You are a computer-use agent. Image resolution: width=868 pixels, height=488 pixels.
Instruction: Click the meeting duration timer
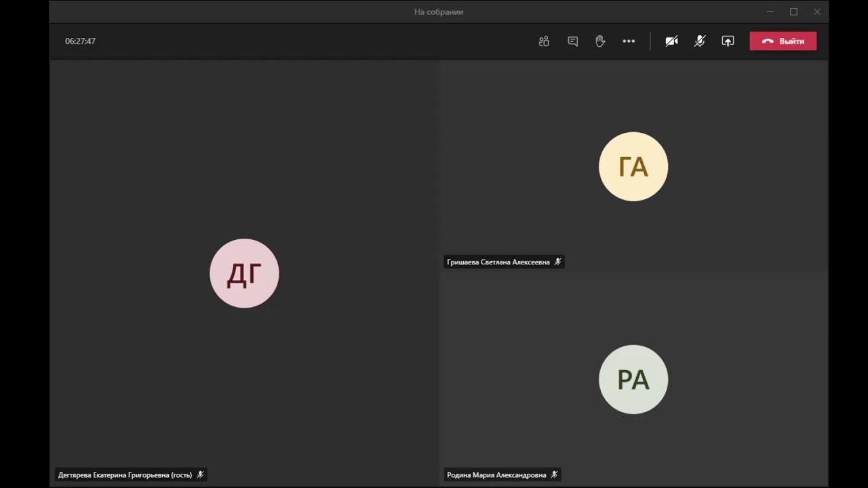click(80, 41)
